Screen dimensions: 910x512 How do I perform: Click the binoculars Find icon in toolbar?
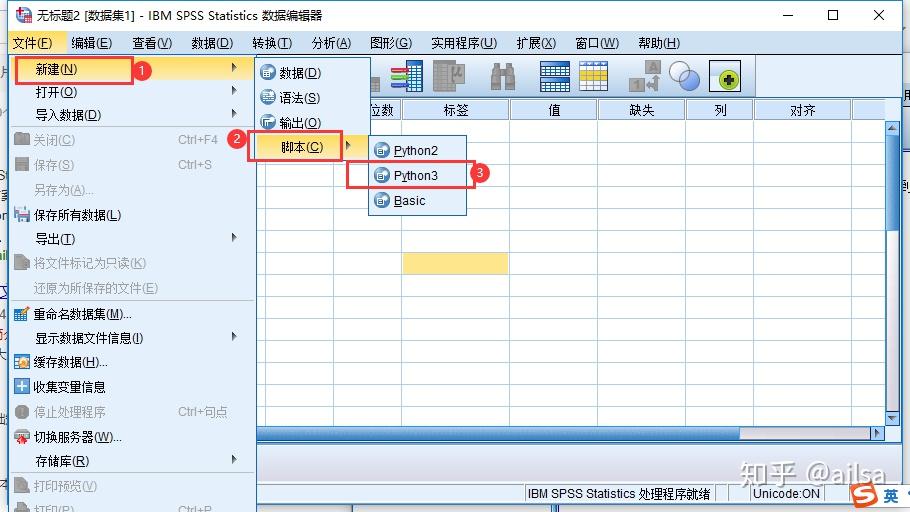tap(502, 77)
